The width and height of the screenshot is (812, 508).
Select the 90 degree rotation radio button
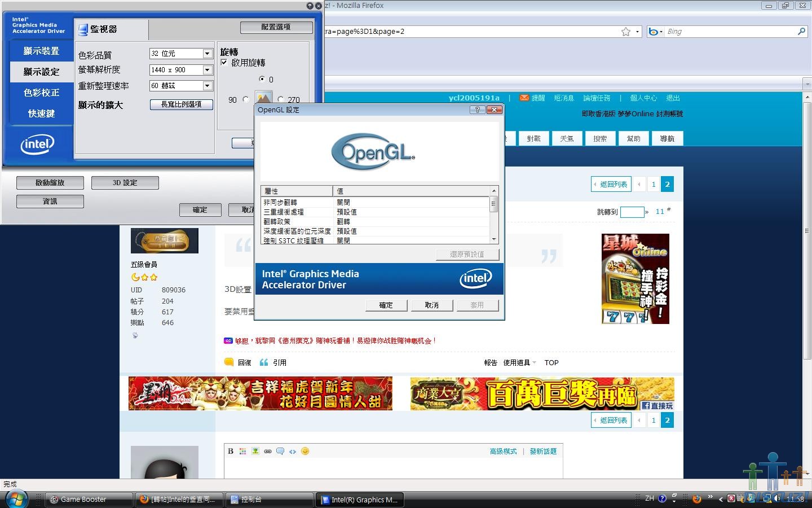point(245,99)
